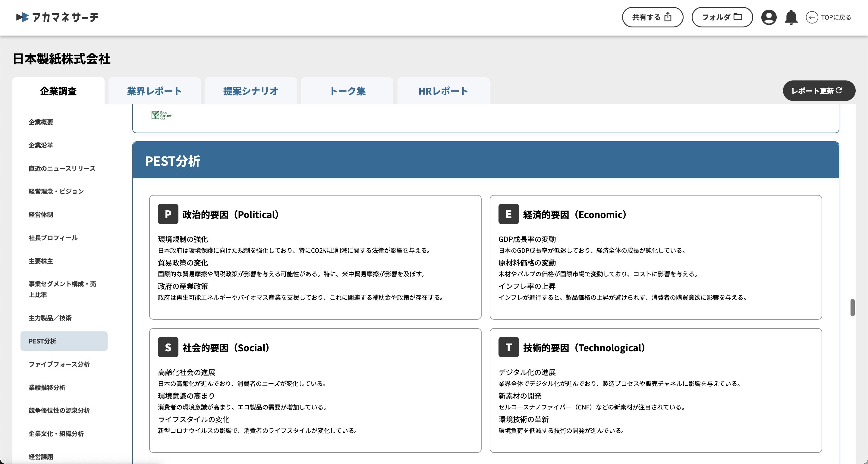Open the notifications bell
The height and width of the screenshot is (464, 868).
(x=791, y=17)
